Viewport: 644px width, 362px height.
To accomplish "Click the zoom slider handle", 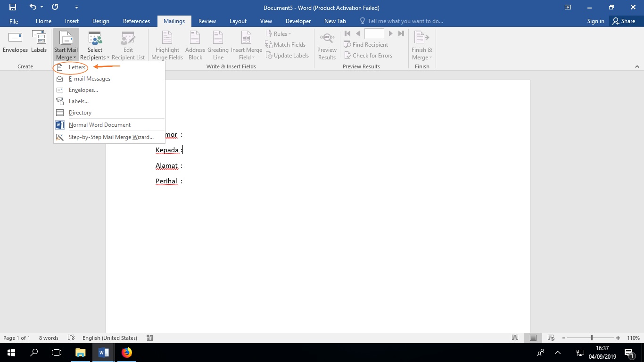I will point(591,338).
